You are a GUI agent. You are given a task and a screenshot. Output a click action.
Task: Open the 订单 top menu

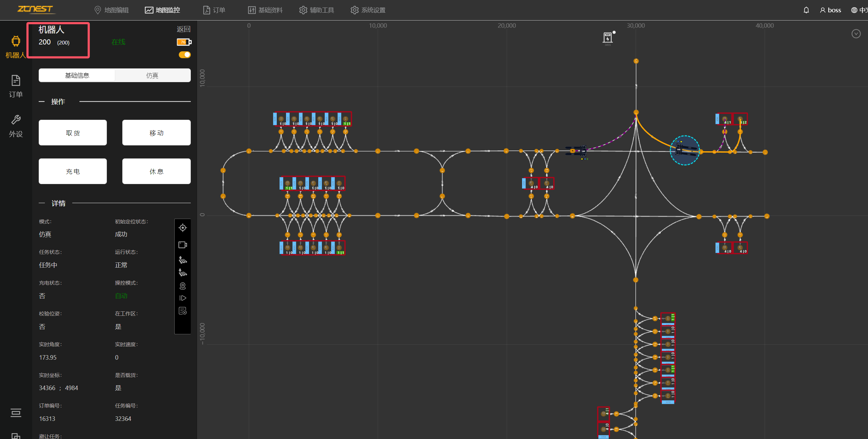[214, 10]
